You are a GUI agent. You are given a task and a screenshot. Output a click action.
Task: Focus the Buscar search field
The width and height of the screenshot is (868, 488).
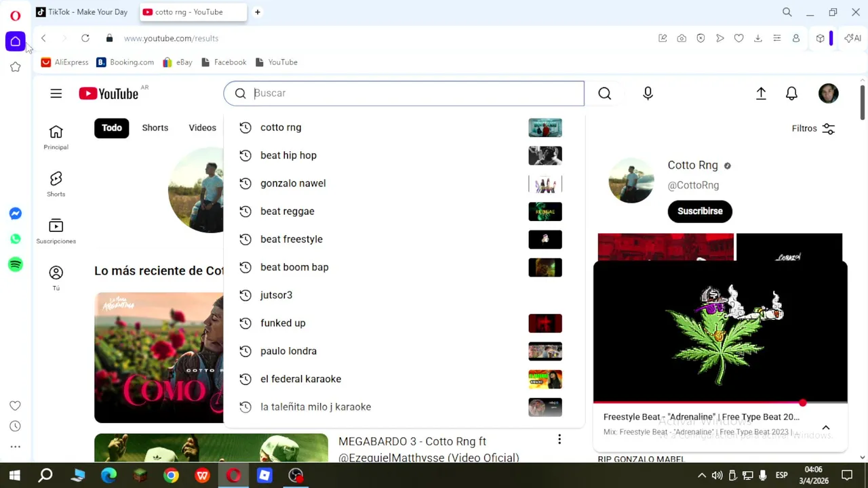click(403, 94)
